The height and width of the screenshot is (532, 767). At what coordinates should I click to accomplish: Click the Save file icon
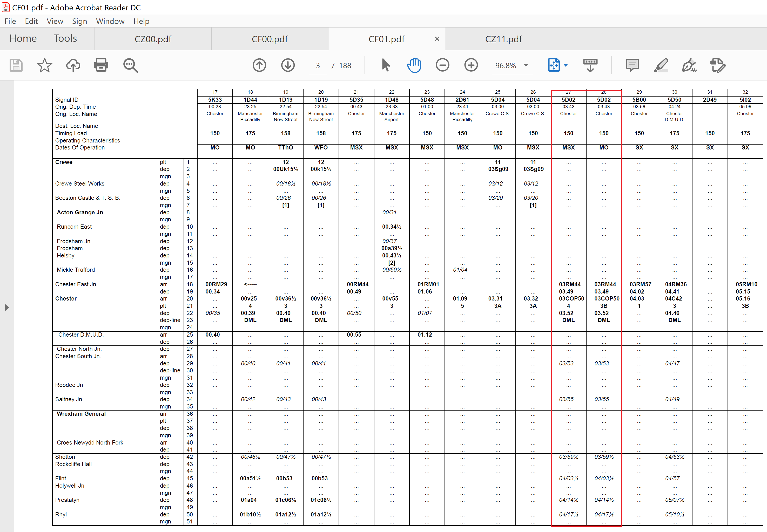pyautogui.click(x=16, y=65)
